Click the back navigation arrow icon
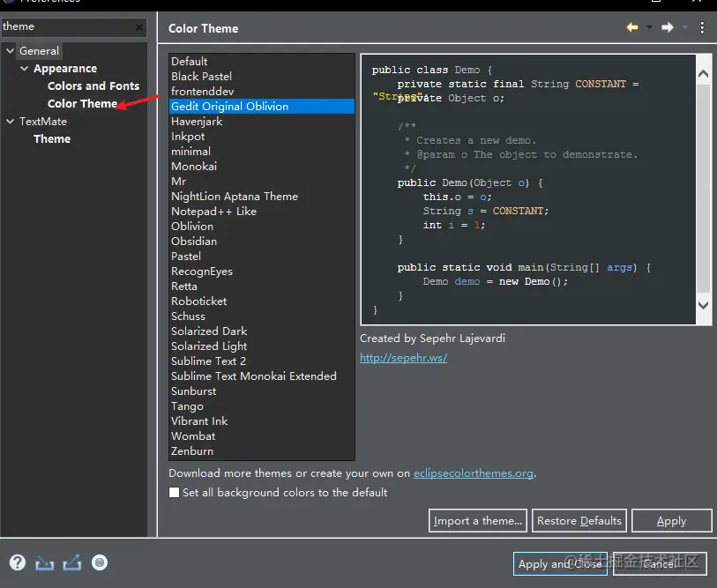Screen dimensions: 717x588 632,28
